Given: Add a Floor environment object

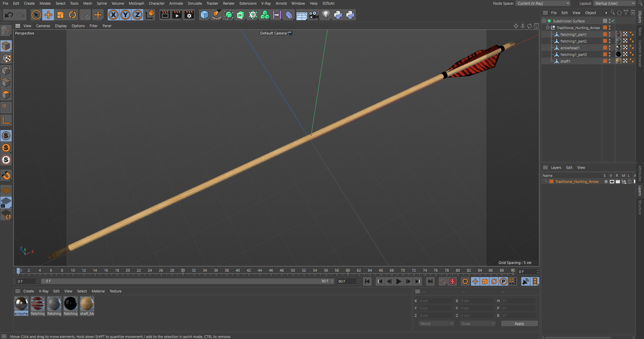Looking at the screenshot, I should [x=302, y=15].
